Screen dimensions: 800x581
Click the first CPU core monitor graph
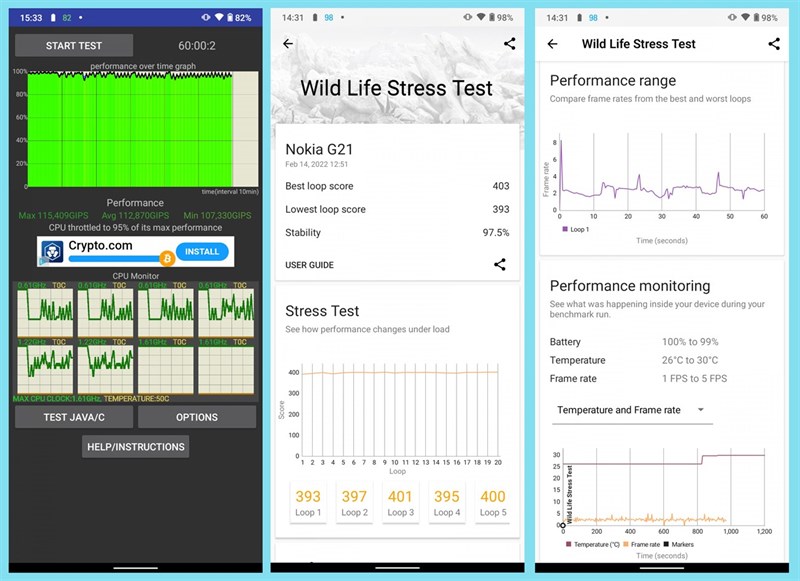[x=45, y=312]
